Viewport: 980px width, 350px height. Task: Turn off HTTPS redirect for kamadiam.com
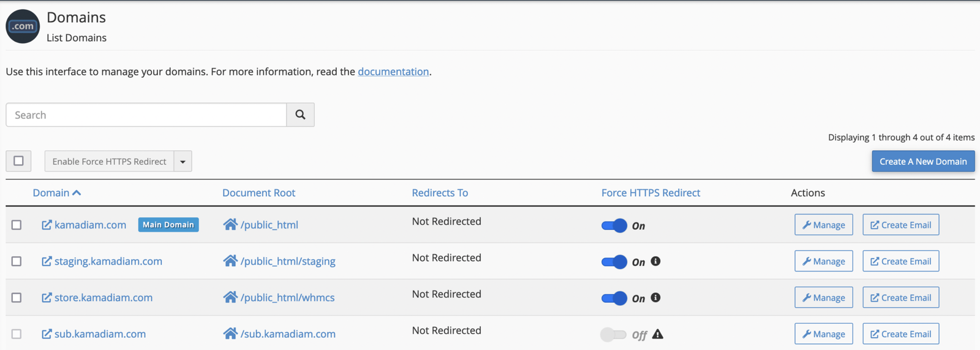[614, 226]
